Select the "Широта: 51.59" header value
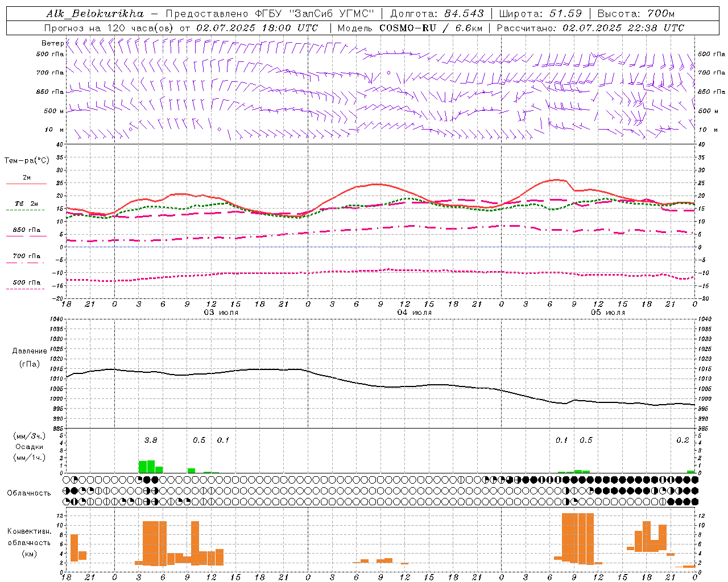 [x=540, y=13]
